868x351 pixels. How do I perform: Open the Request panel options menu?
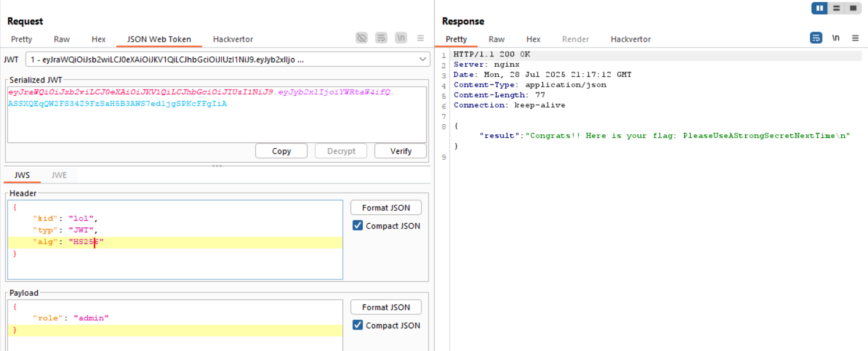coord(420,38)
